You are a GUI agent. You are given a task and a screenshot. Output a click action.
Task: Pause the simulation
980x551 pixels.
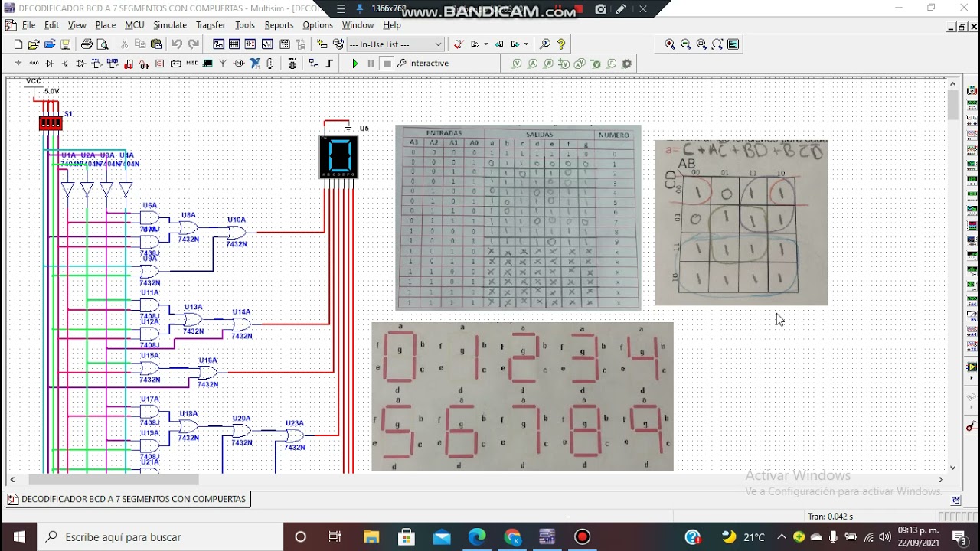click(x=371, y=64)
